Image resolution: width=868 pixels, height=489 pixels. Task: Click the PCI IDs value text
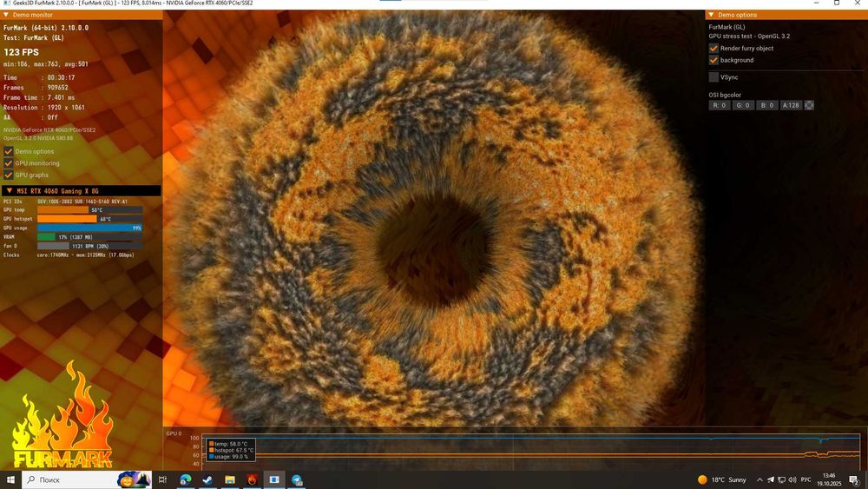(x=82, y=202)
